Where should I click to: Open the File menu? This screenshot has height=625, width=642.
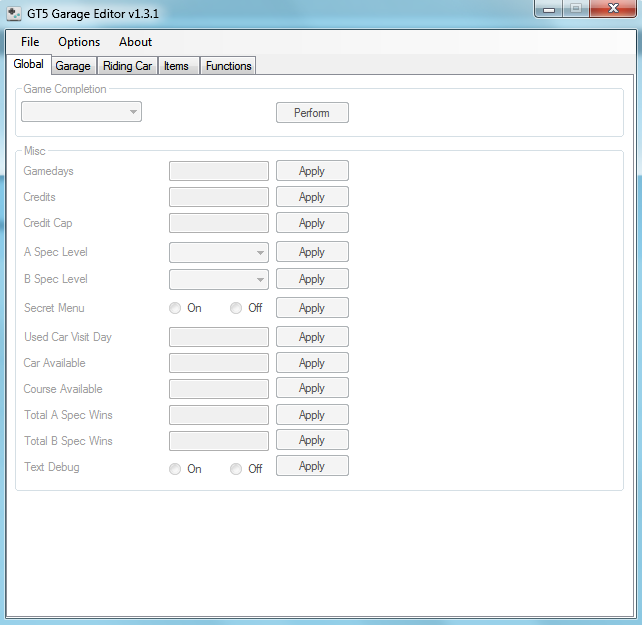click(x=30, y=42)
